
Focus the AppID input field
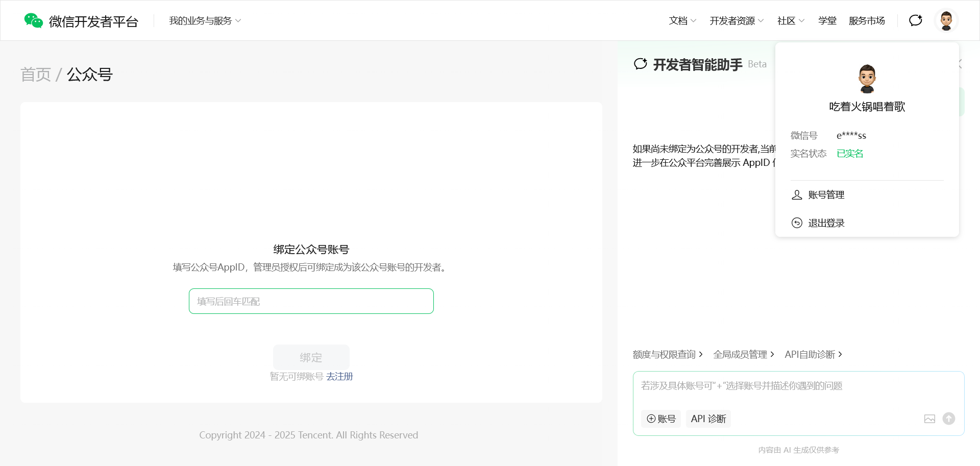(311, 301)
